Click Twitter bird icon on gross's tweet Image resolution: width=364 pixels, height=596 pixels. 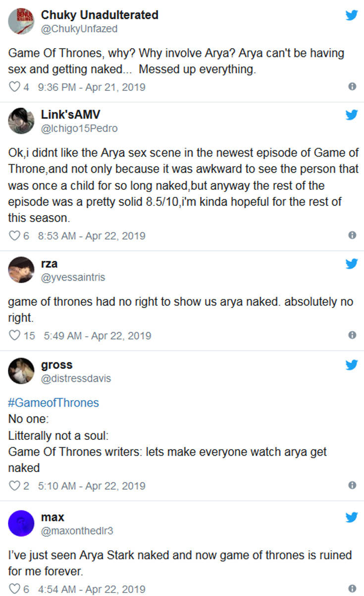pos(352,365)
